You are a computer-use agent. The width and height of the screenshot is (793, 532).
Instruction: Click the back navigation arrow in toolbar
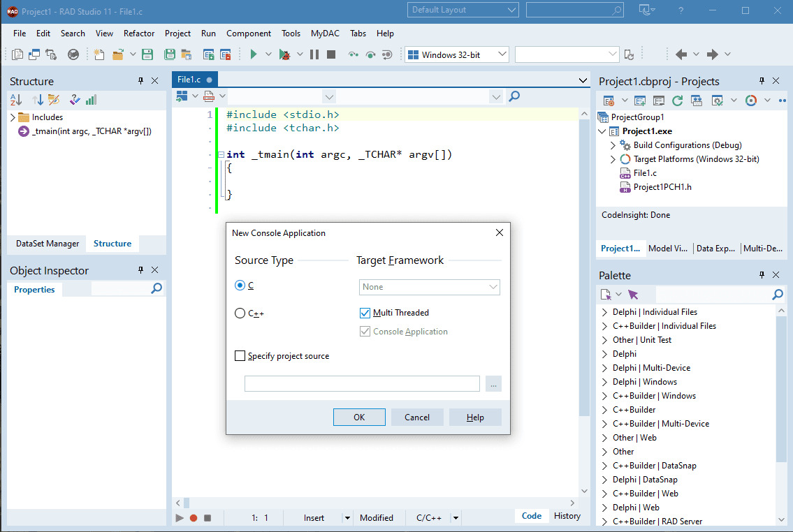[x=681, y=54]
